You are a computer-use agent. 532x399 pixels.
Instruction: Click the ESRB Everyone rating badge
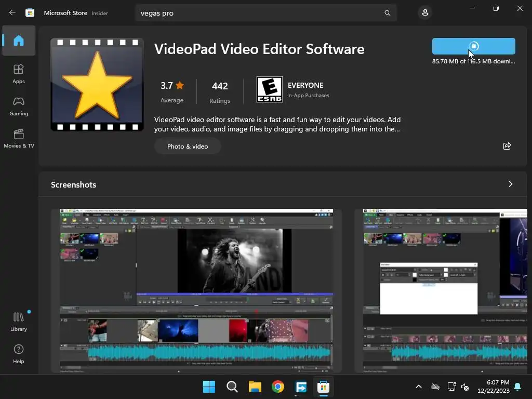tap(270, 89)
